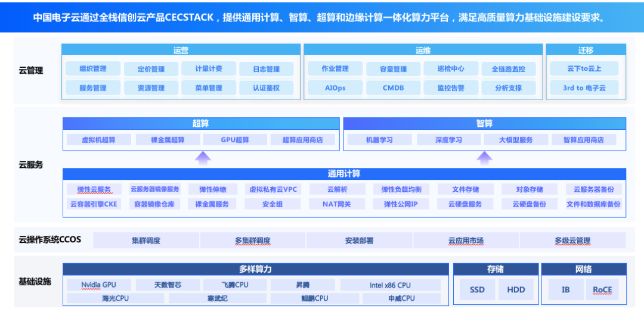Select the 定价管理 box
The width and height of the screenshot is (644, 312).
pyautogui.click(x=151, y=69)
